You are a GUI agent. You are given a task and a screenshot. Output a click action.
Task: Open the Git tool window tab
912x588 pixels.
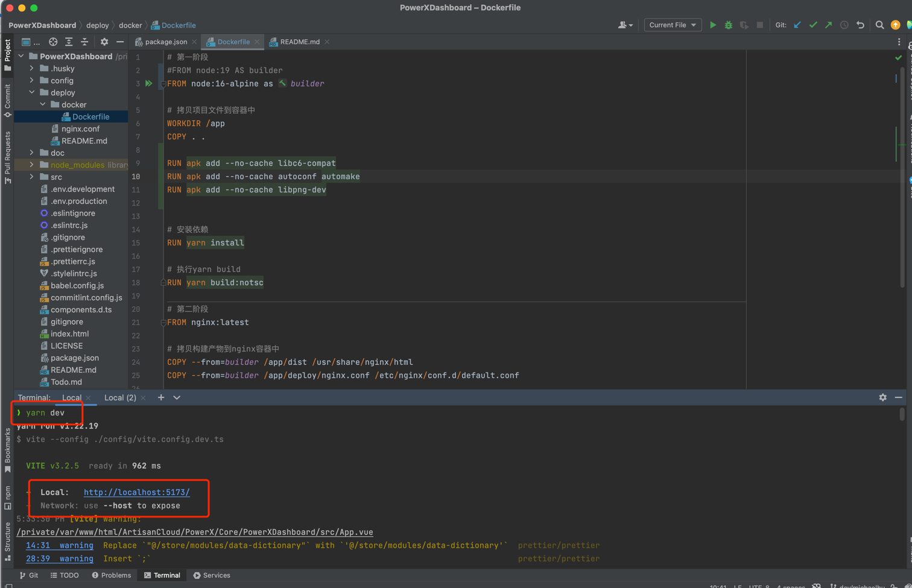(x=28, y=575)
